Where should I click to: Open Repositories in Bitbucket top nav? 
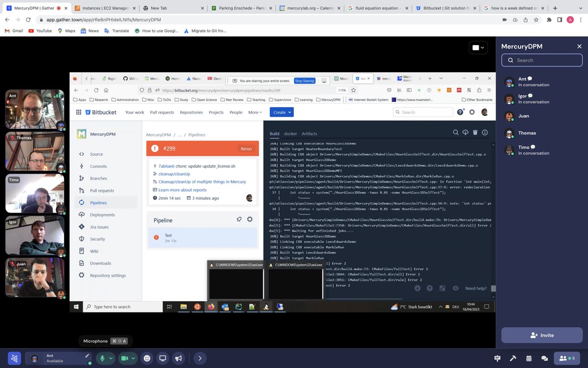(191, 112)
